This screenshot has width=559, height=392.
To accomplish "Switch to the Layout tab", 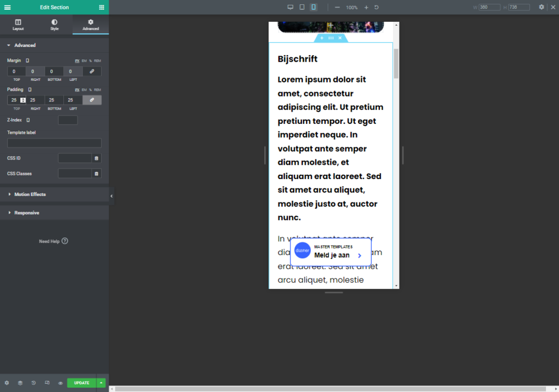I will click(18, 25).
